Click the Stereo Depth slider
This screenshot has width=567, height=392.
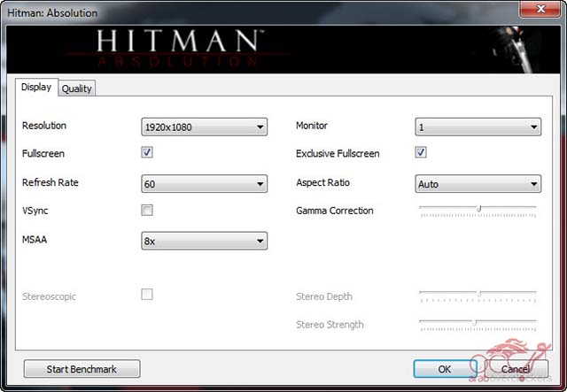tap(478, 295)
